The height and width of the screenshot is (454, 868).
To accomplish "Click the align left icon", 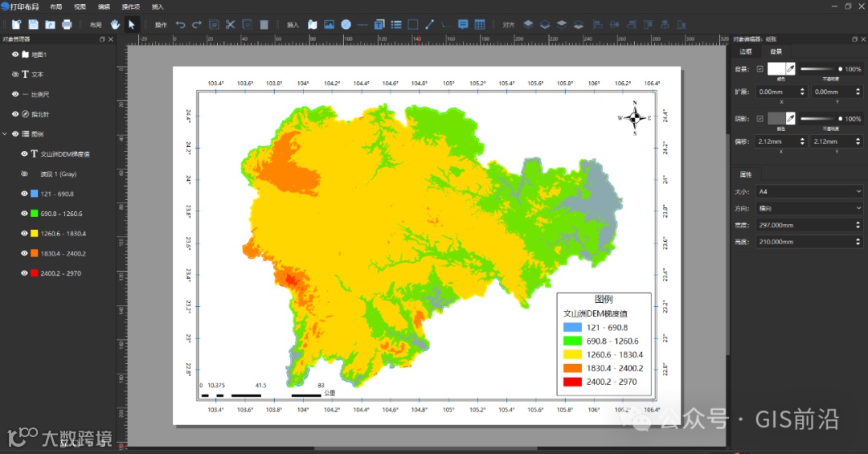I will tap(598, 24).
